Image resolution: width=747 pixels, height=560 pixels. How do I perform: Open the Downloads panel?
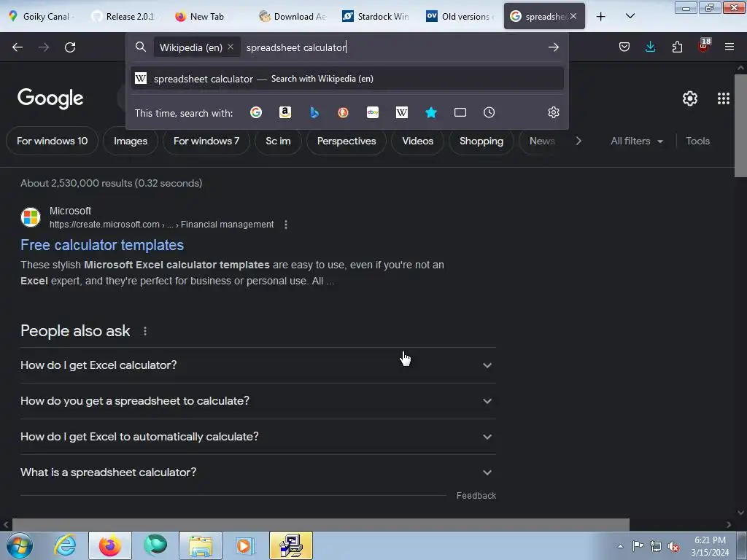click(x=650, y=47)
